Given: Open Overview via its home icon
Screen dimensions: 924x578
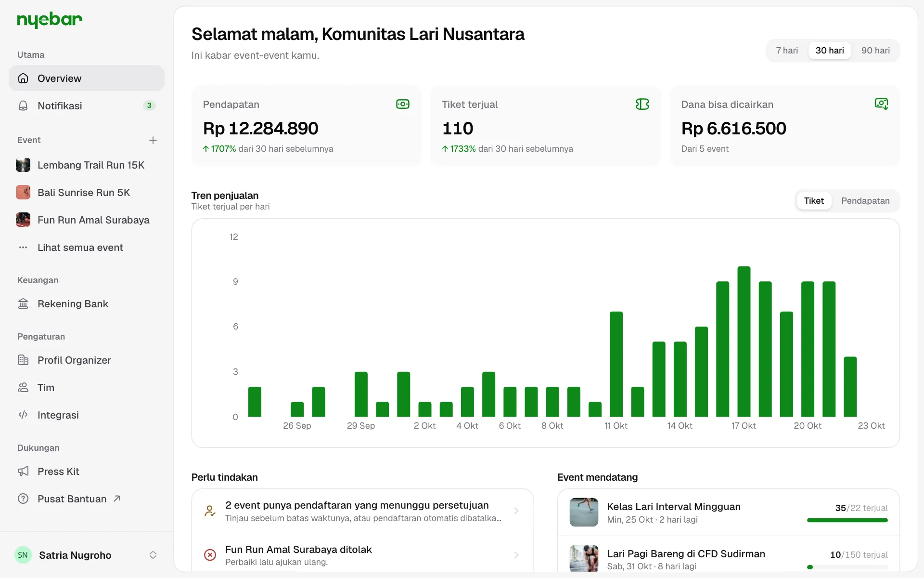Looking at the screenshot, I should click(23, 78).
